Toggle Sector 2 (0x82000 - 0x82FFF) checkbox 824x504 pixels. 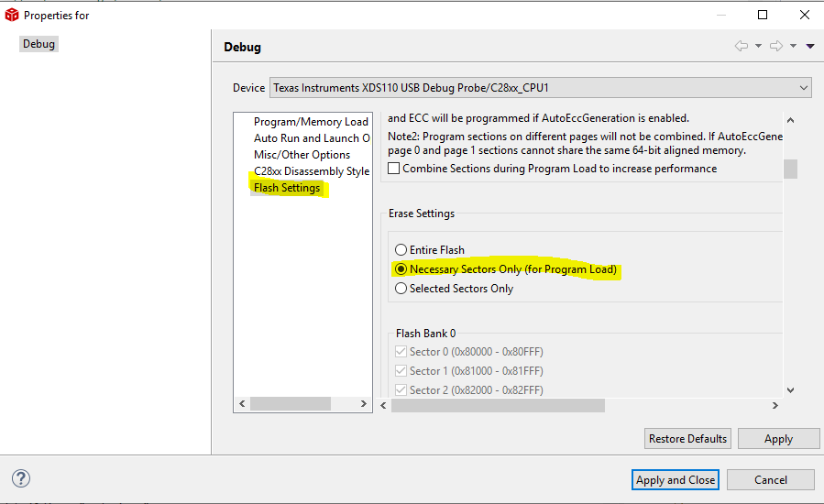click(x=401, y=390)
